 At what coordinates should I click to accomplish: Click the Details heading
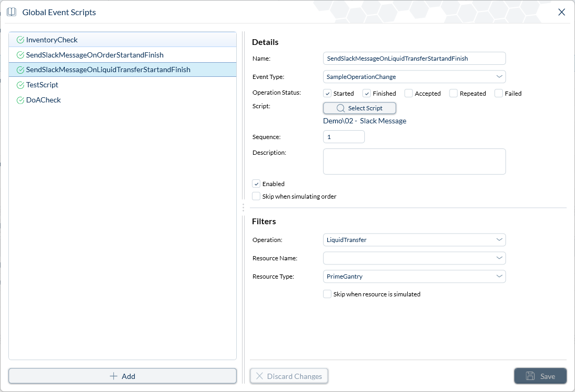coord(265,42)
